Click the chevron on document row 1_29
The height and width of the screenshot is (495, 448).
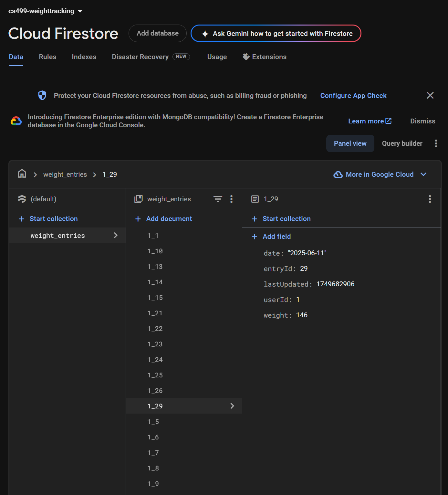[x=232, y=406]
